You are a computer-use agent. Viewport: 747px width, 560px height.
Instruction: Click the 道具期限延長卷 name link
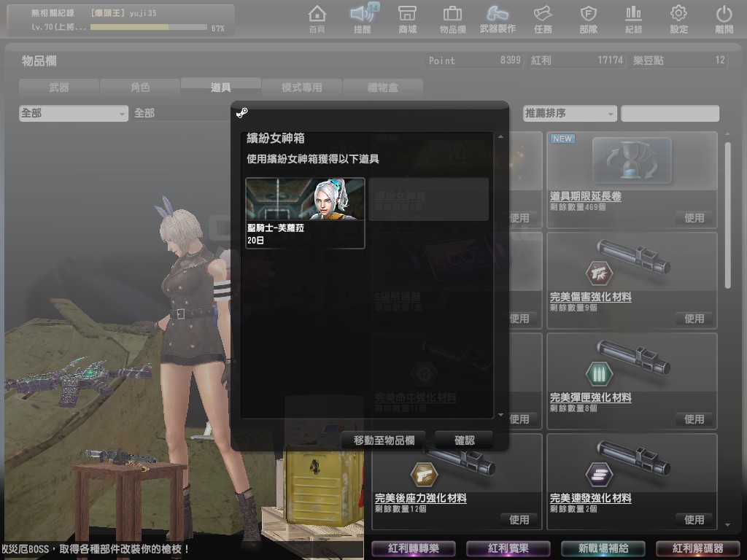point(586,196)
